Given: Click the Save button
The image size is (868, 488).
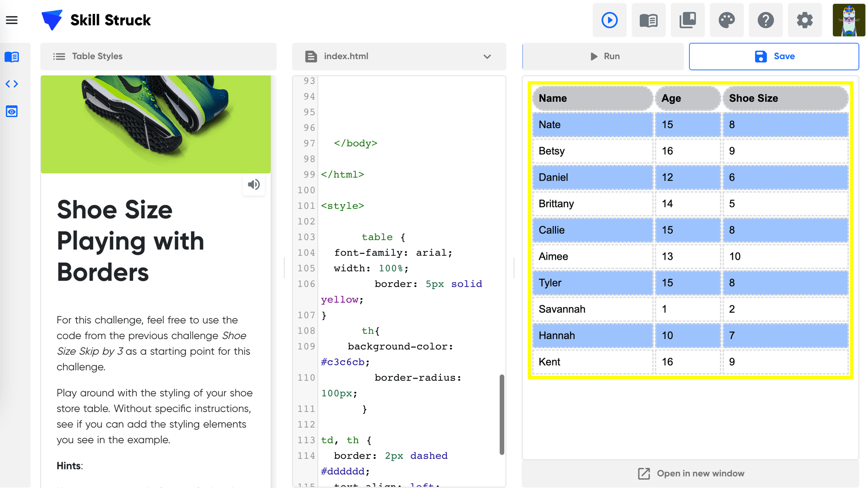Looking at the screenshot, I should [774, 56].
